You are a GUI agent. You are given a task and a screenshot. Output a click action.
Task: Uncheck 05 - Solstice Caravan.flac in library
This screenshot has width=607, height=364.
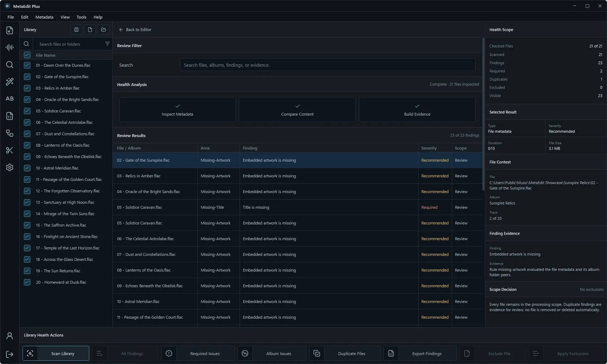coord(27,111)
